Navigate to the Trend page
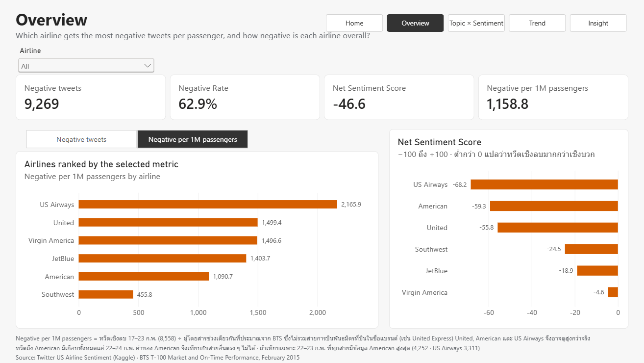Image resolution: width=644 pixels, height=363 pixels. click(x=537, y=23)
